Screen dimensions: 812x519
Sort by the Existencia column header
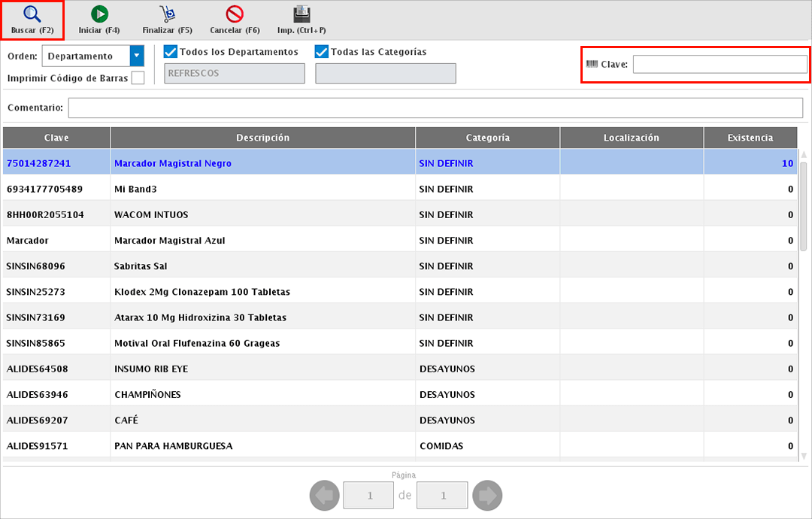(x=750, y=138)
